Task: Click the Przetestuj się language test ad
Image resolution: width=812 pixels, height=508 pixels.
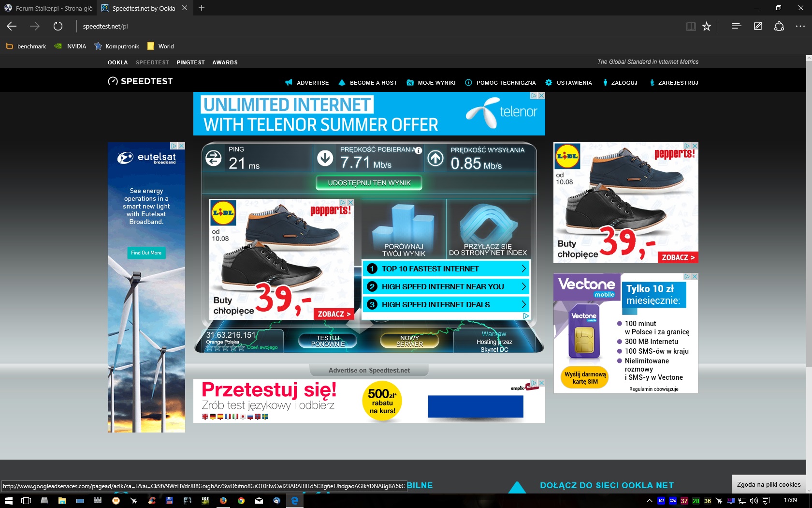Action: click(369, 401)
